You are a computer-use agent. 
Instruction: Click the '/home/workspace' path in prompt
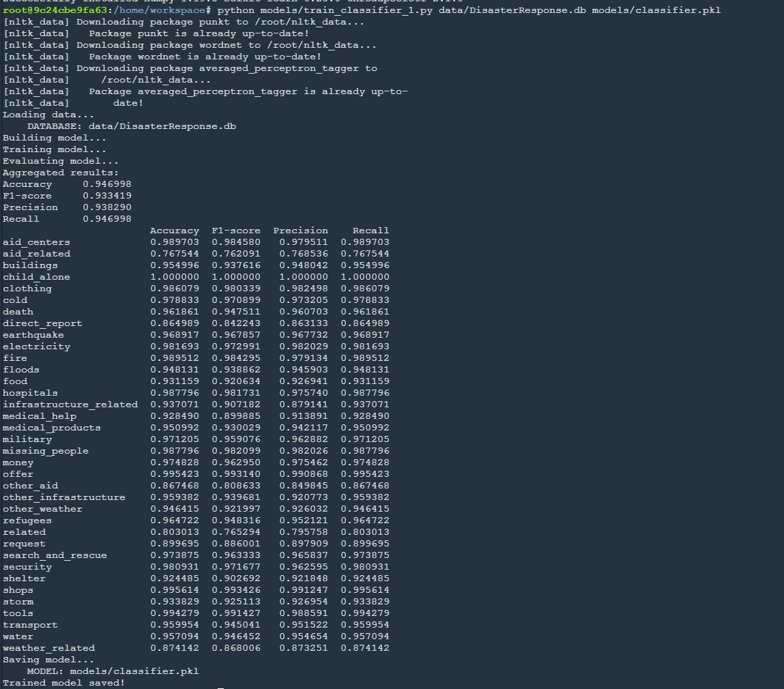[158, 10]
